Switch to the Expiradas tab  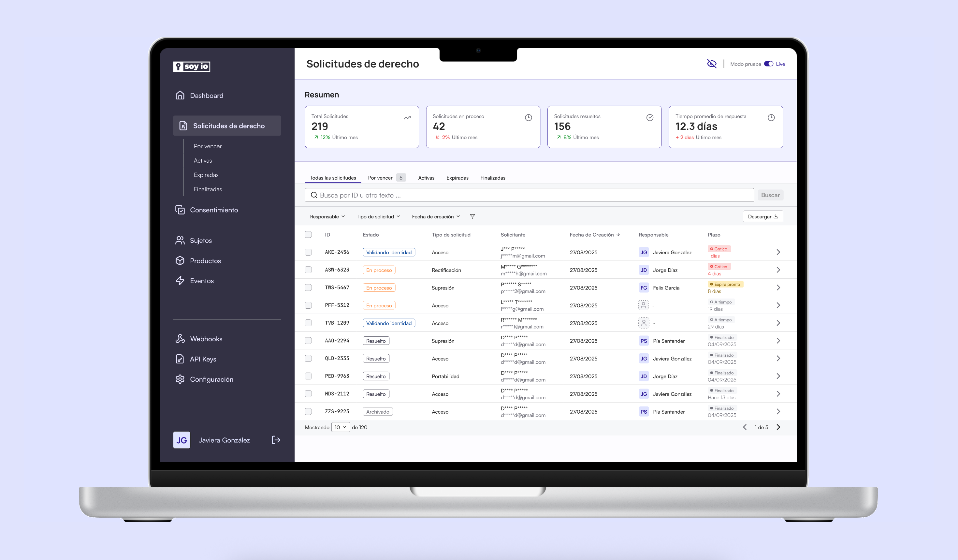457,178
